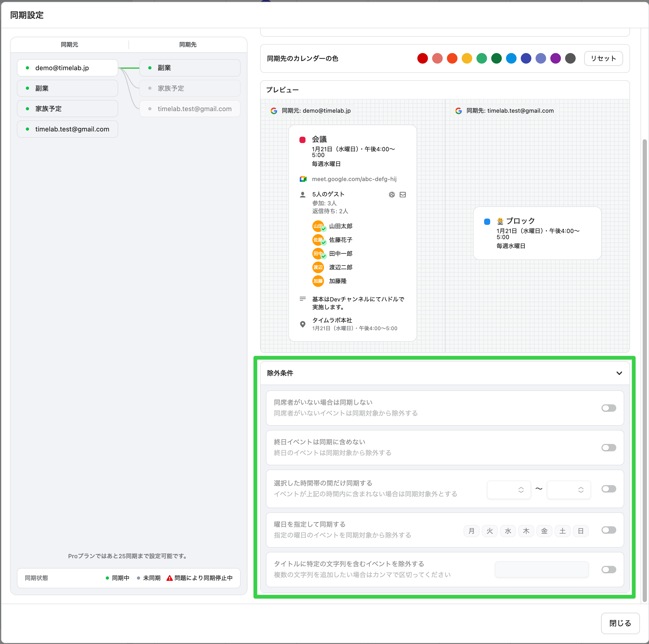Click the 閉じる button
649x644 pixels.
pyautogui.click(x=620, y=623)
